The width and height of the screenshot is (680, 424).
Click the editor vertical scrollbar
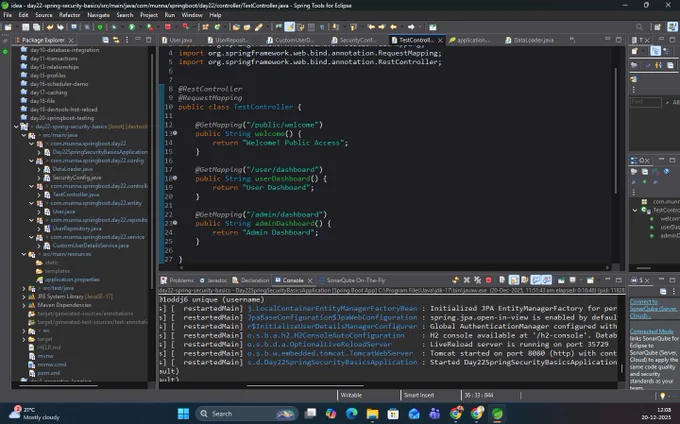615,130
